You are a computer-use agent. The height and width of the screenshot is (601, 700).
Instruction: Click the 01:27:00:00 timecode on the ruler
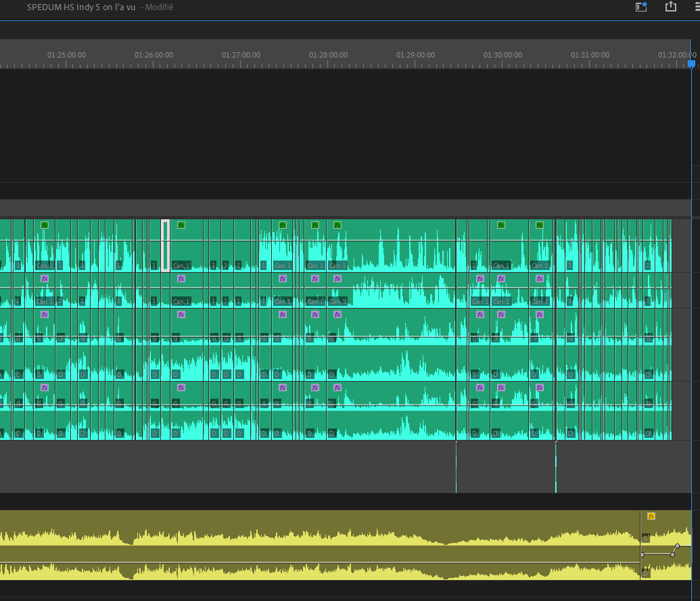tap(241, 55)
